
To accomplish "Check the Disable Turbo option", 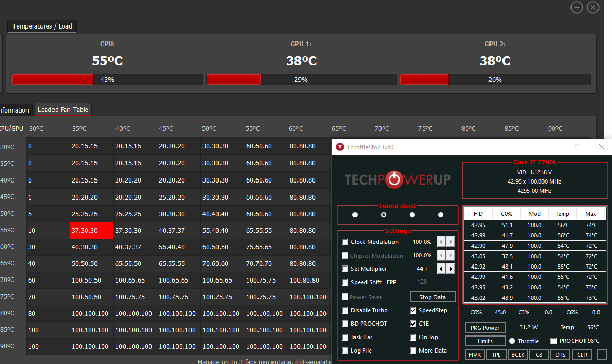I will [x=345, y=311].
